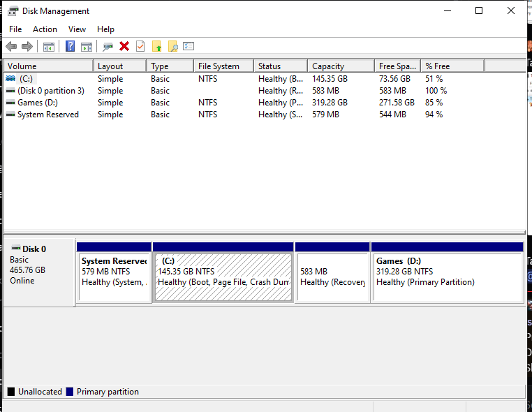Sort by the Capacity column header
Viewport: 532px width, 412px height.
[341, 66]
